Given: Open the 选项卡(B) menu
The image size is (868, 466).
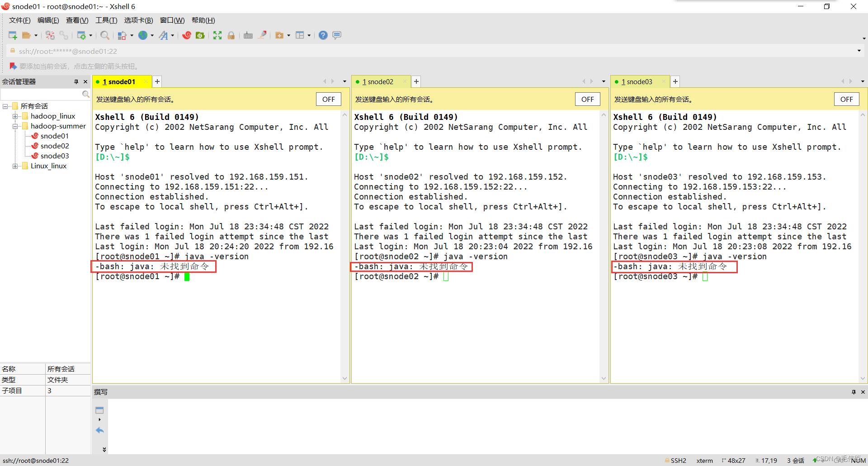Looking at the screenshot, I should pos(138,20).
